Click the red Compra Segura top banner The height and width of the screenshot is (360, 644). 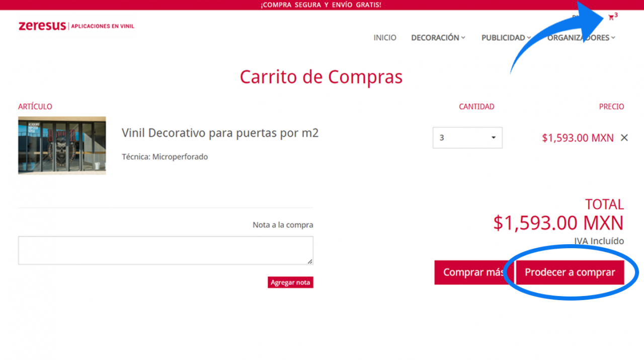click(321, 5)
